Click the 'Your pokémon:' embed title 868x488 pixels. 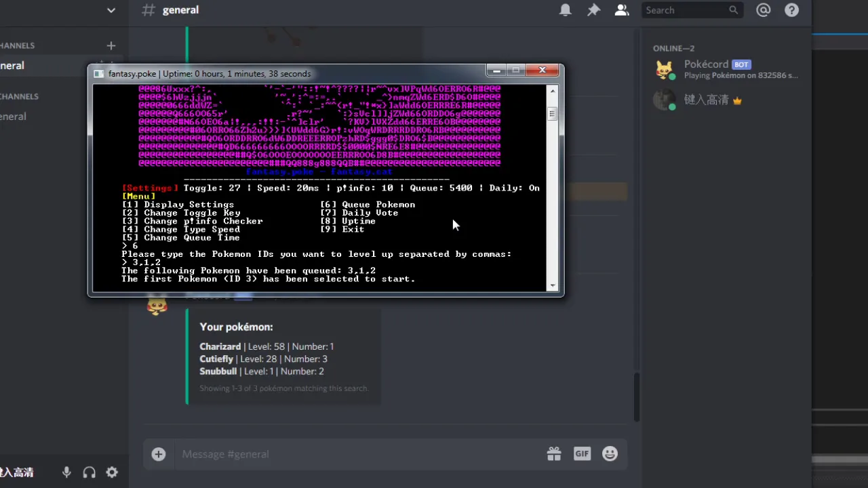tap(236, 327)
